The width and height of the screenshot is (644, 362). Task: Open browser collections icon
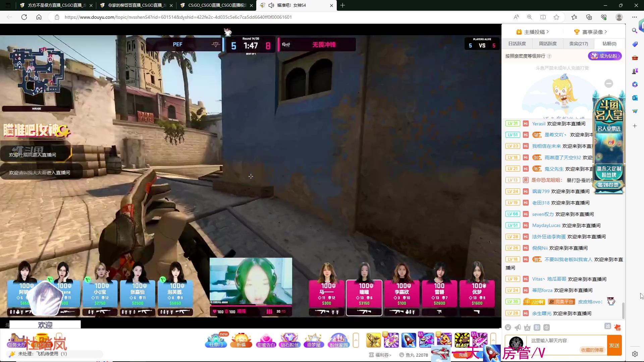[589, 17]
